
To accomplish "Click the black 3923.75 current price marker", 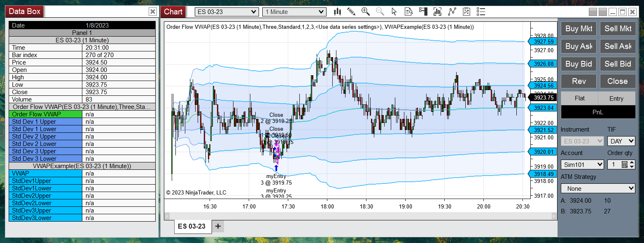I will pyautogui.click(x=541, y=97).
